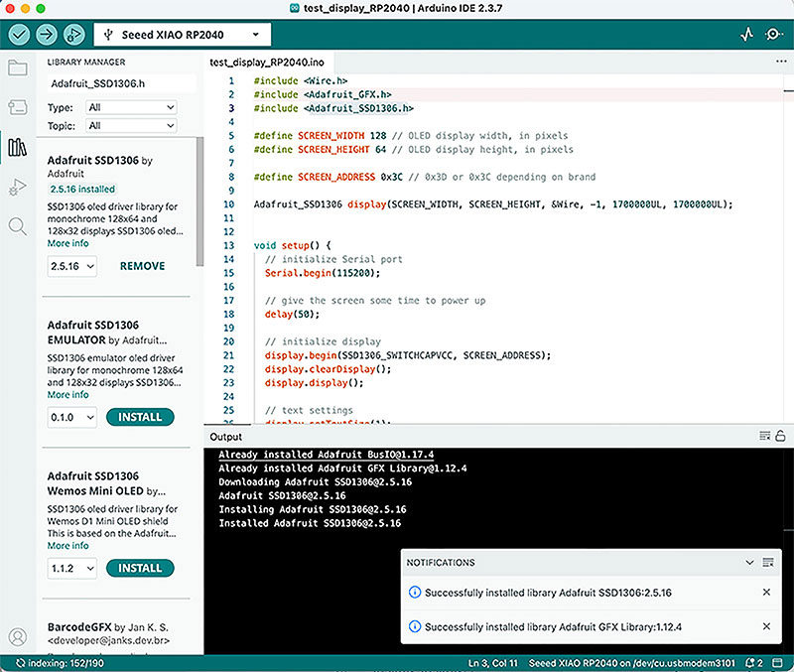Click the Upload arrow button

(x=47, y=35)
